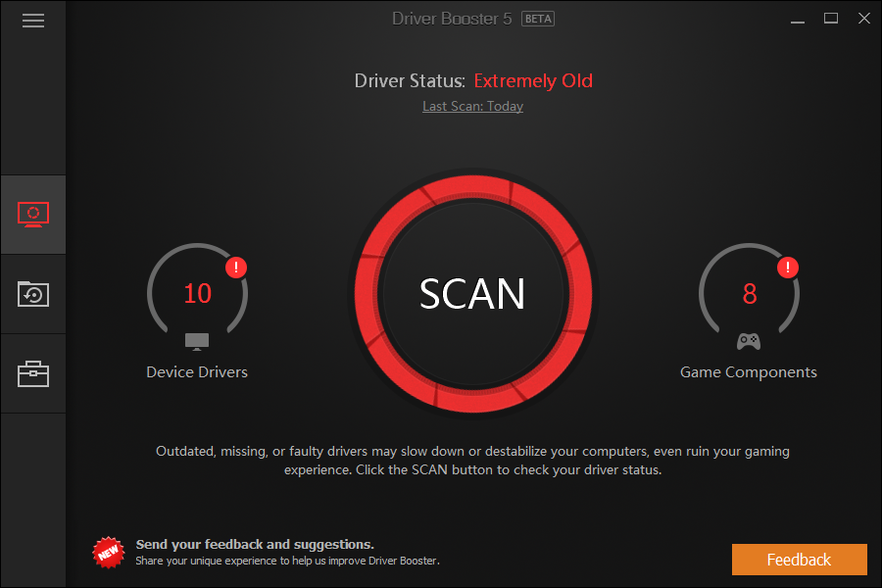
Task: Open the hamburger menu
Action: [x=33, y=21]
